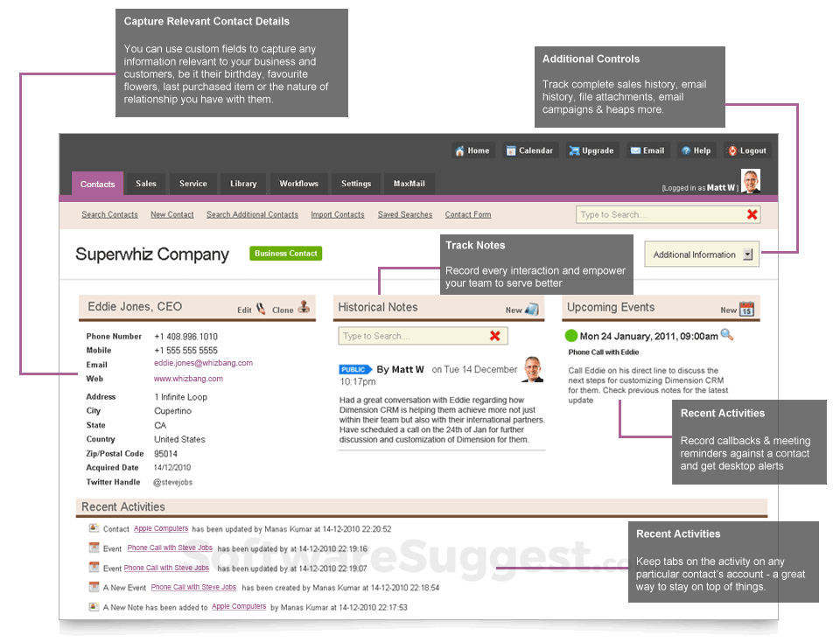This screenshot has width=840, height=642.
Task: Click the magnifier icon beside event date
Action: [726, 335]
